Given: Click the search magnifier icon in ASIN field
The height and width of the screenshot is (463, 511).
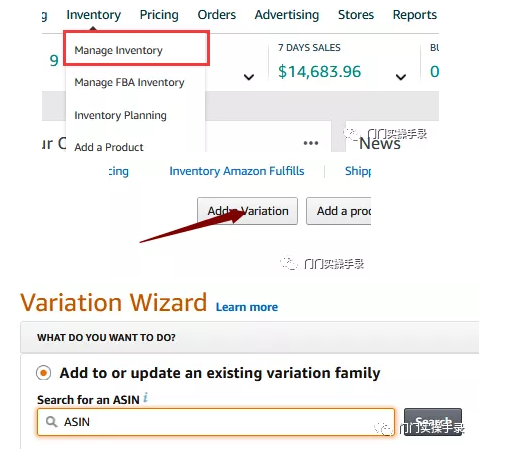Looking at the screenshot, I should point(51,422).
